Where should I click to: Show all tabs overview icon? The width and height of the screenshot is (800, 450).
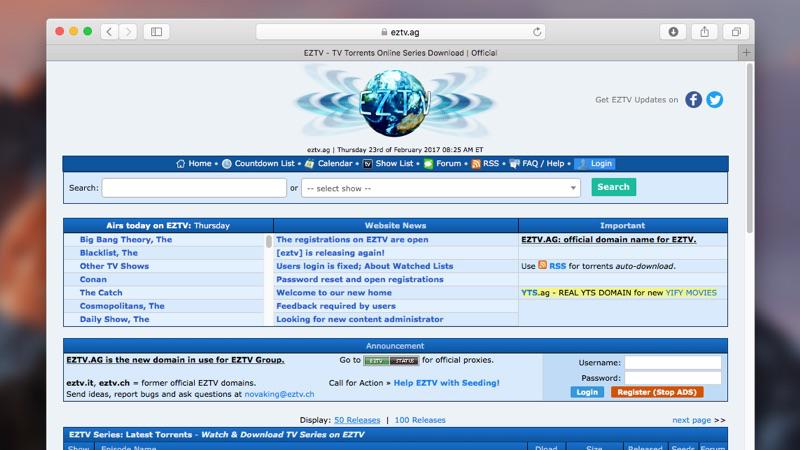(736, 31)
